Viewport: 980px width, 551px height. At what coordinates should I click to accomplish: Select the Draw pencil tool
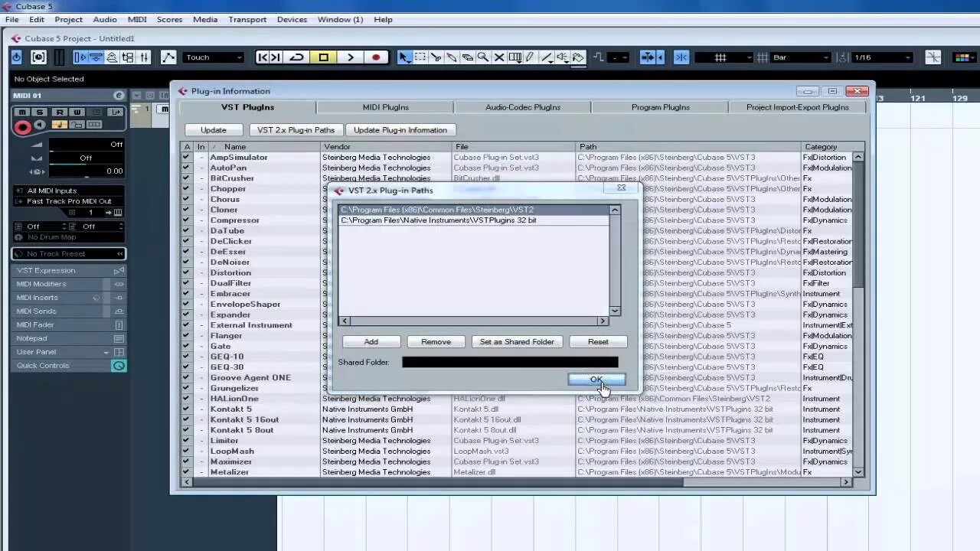(530, 57)
